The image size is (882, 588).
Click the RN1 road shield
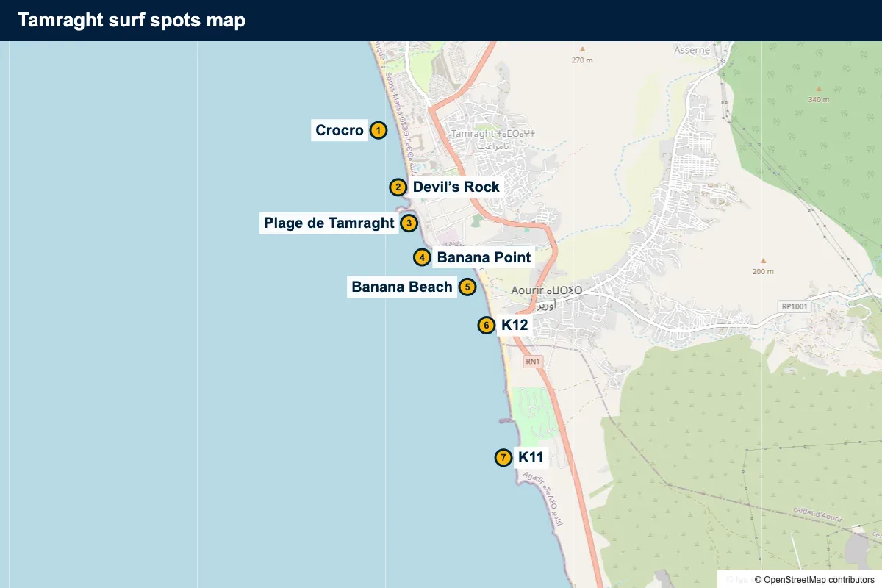pos(533,362)
